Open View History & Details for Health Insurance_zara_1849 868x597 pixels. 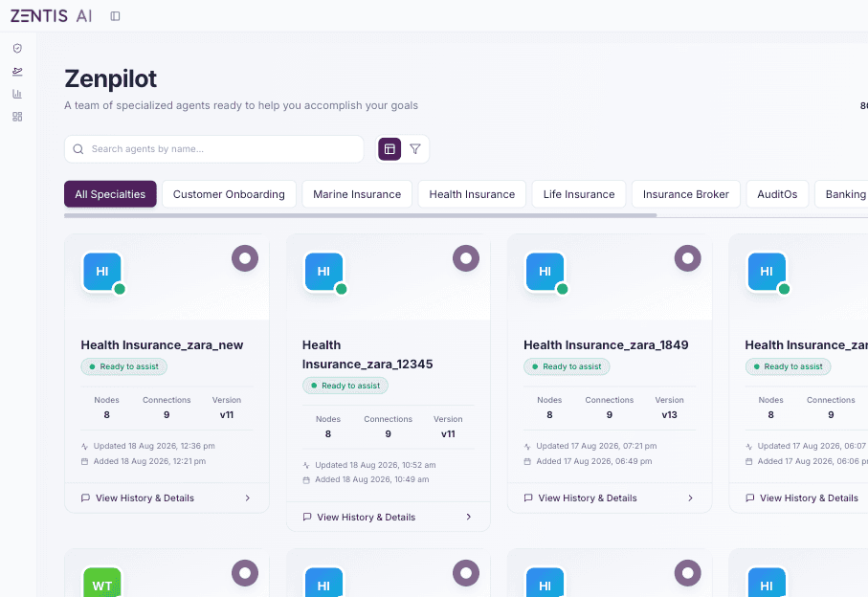610,497
